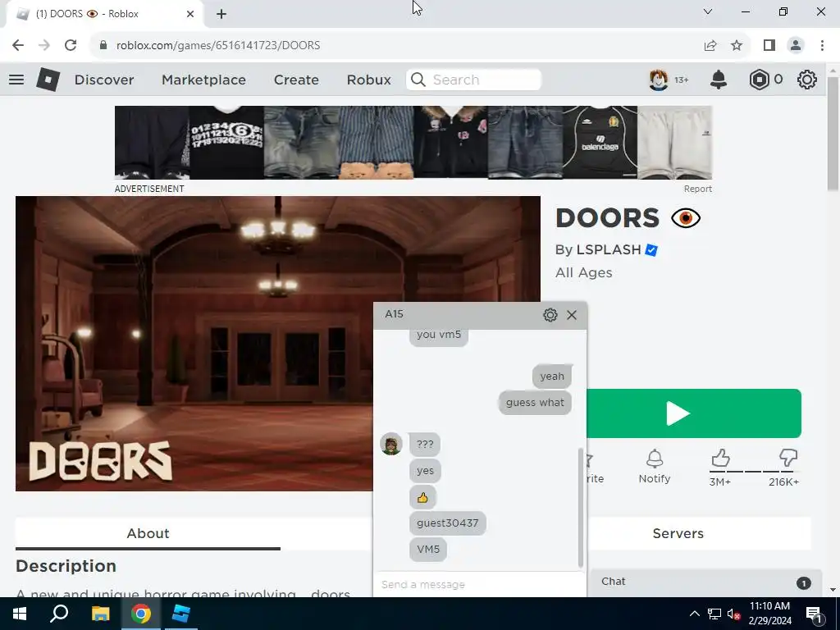Open the Chrome profile icon
840x630 pixels.
tap(796, 46)
